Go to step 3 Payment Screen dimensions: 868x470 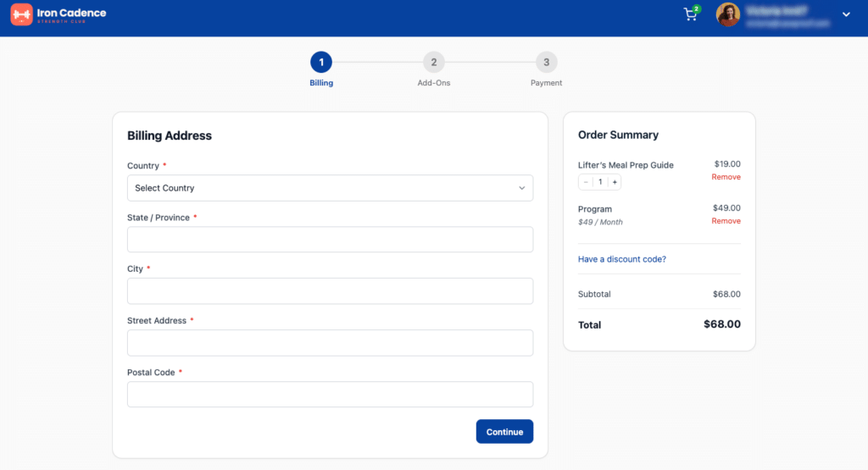point(547,63)
